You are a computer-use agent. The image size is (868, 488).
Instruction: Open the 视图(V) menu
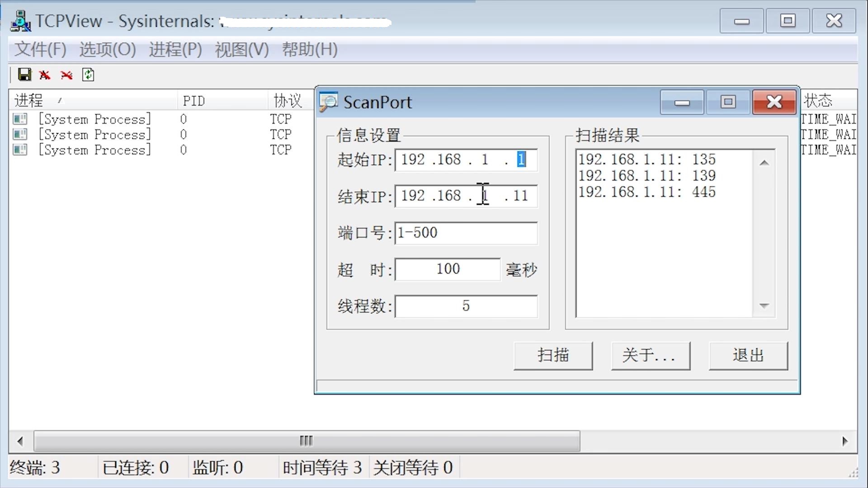tap(242, 49)
